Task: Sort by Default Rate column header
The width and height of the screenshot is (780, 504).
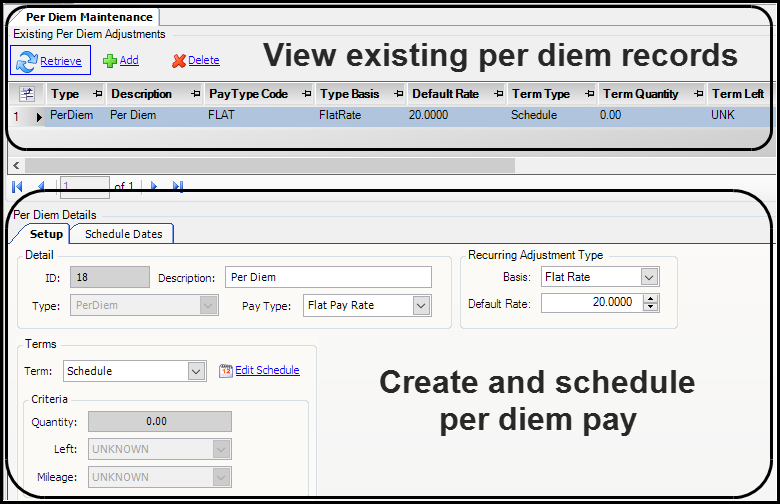Action: 446,94
